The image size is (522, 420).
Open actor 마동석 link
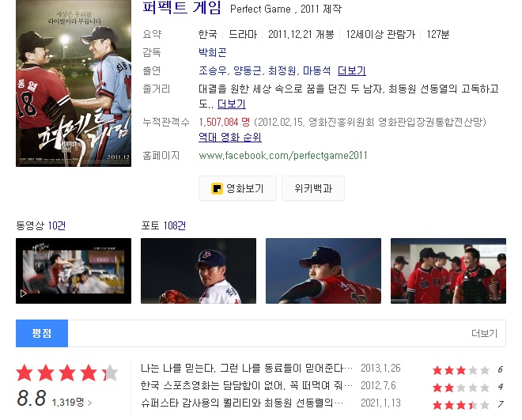tap(316, 70)
